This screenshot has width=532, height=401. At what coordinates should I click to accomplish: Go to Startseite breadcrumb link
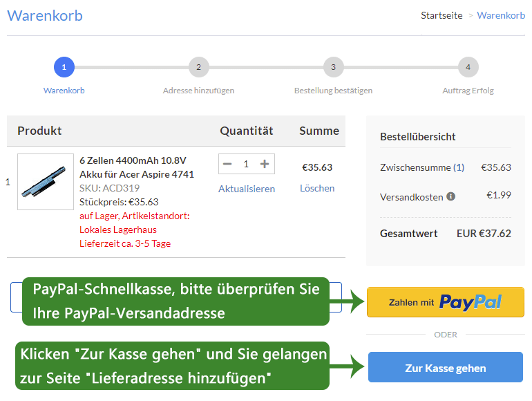(x=441, y=15)
